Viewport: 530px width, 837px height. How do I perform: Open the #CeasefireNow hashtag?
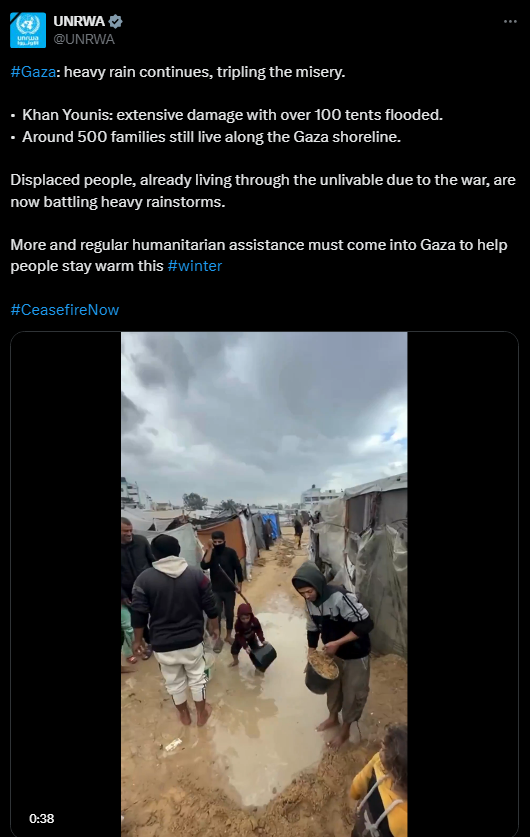click(65, 310)
